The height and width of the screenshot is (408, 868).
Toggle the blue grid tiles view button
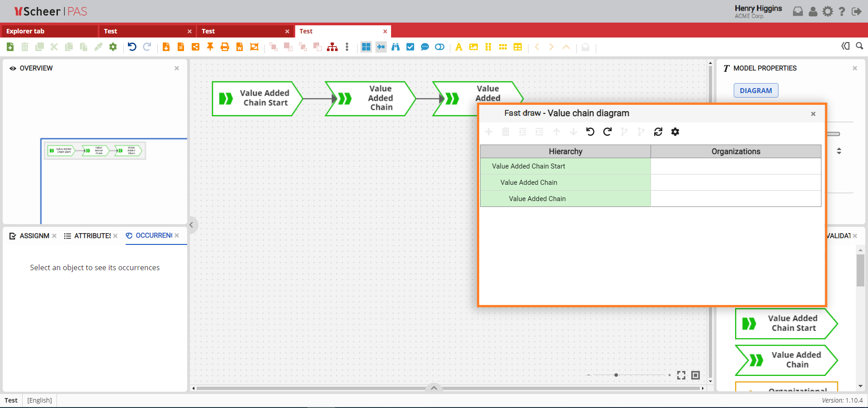click(366, 47)
